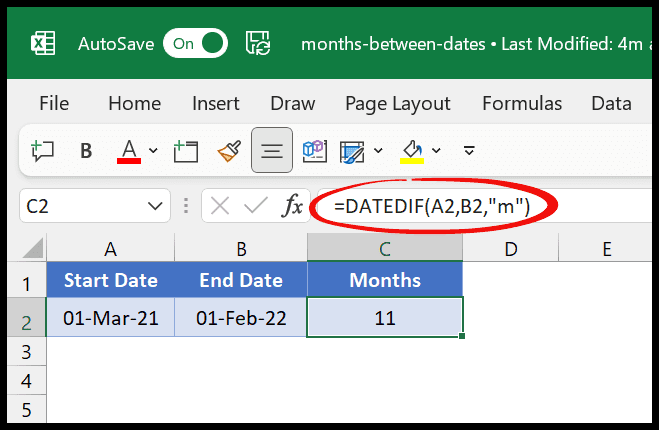Expand the fill color dropdown arrow
This screenshot has height=430, width=659.
(436, 150)
